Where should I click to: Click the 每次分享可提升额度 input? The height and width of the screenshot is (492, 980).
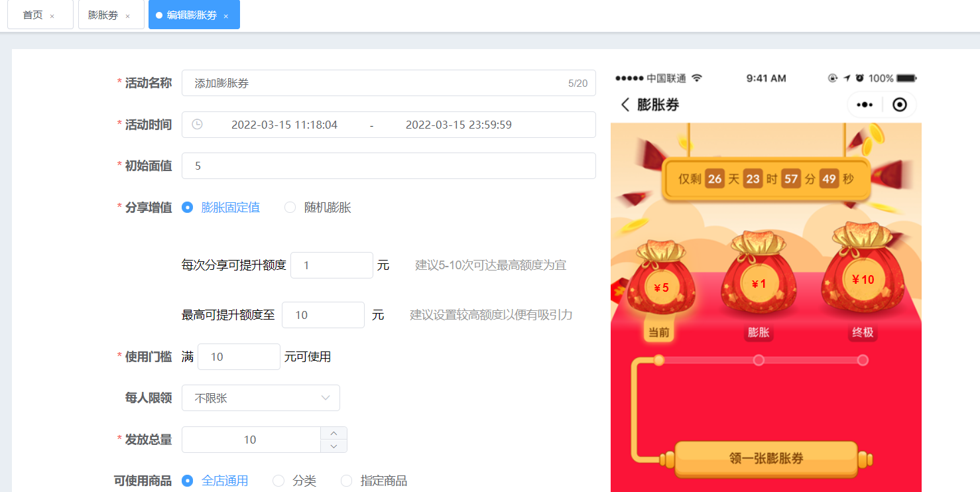click(x=332, y=265)
